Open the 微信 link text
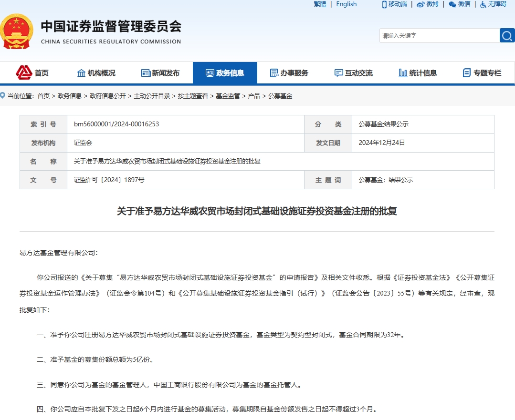 [x=464, y=4]
